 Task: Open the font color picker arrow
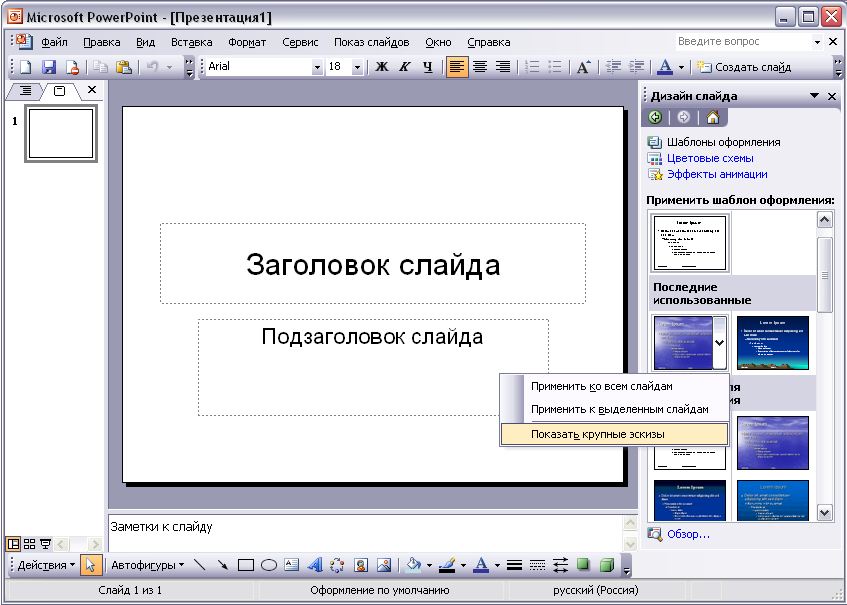[681, 67]
